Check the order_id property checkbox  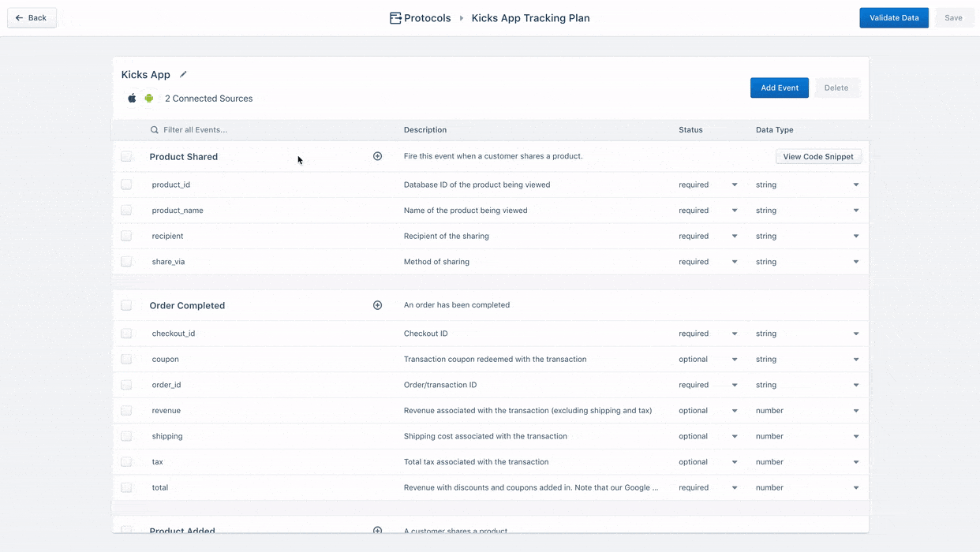[x=126, y=385]
